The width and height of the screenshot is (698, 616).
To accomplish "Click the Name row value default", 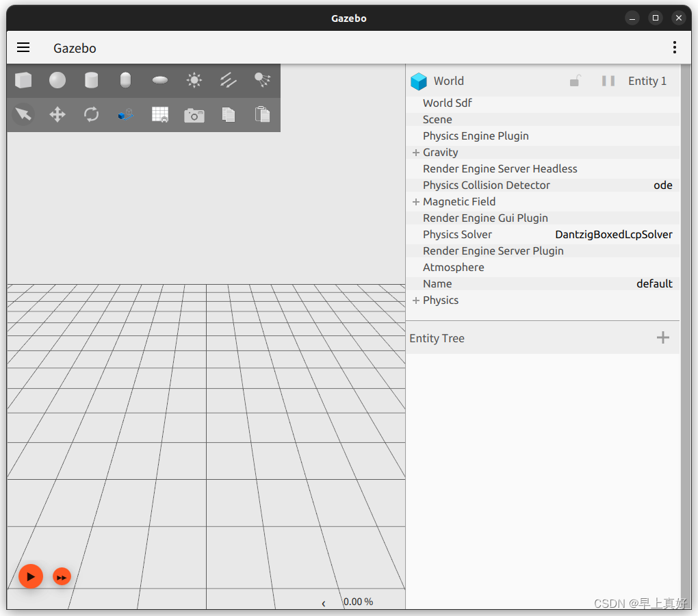I will [x=654, y=284].
